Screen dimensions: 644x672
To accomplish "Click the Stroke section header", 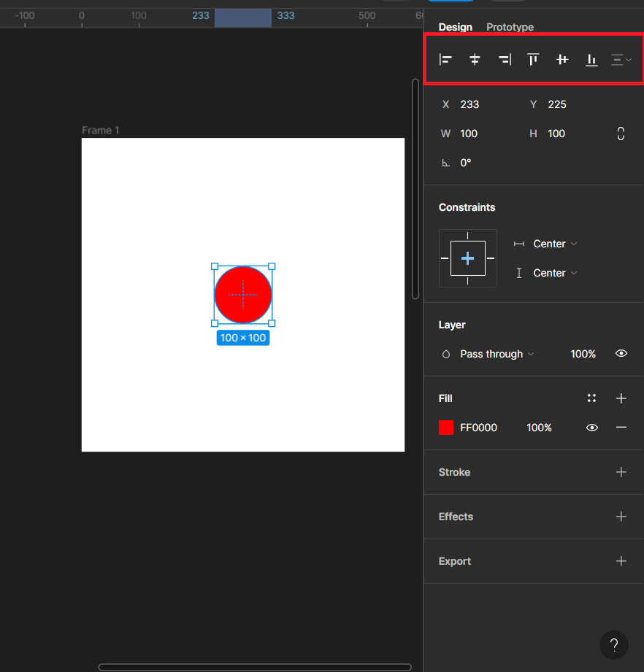I will tap(454, 472).
